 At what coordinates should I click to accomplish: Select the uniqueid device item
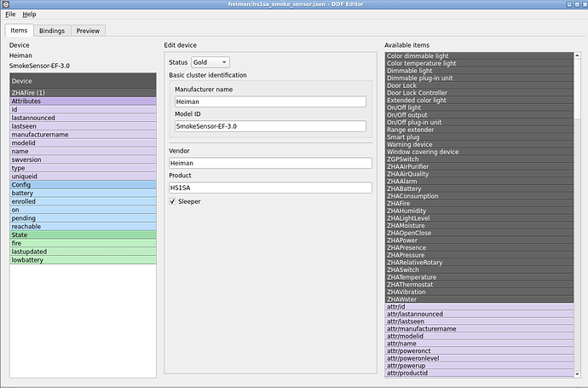coord(83,177)
